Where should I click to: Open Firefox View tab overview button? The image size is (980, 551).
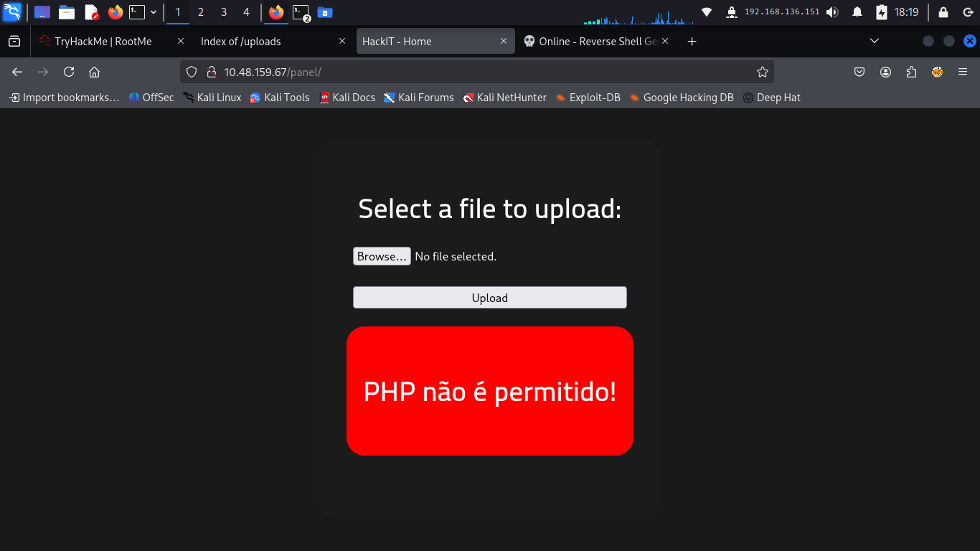pos(14,42)
